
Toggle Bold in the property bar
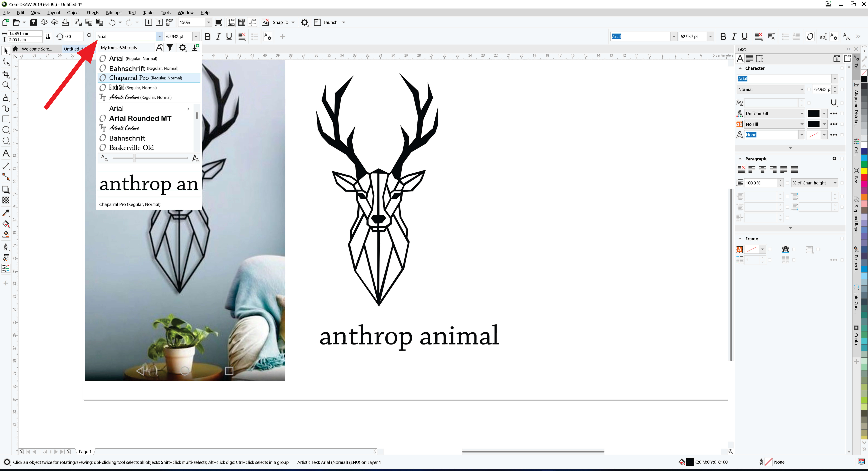[x=208, y=36]
